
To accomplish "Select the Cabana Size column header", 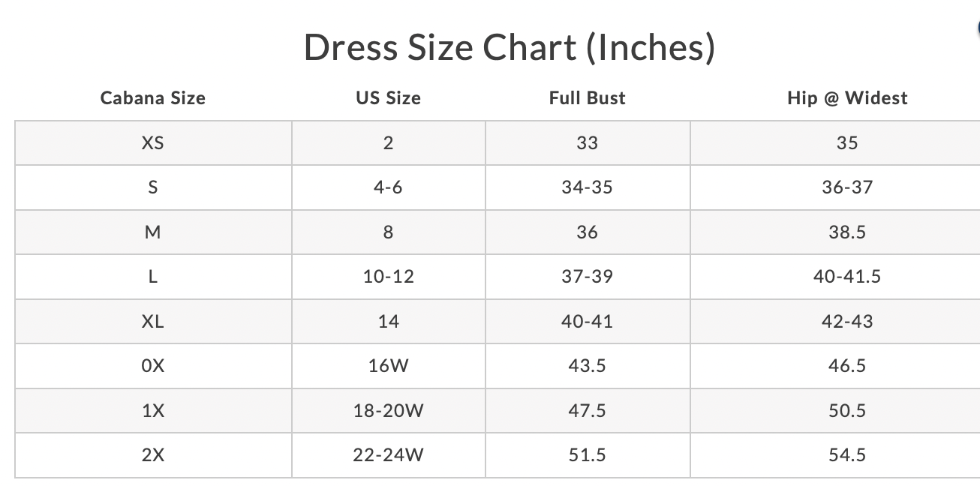I will (x=153, y=98).
